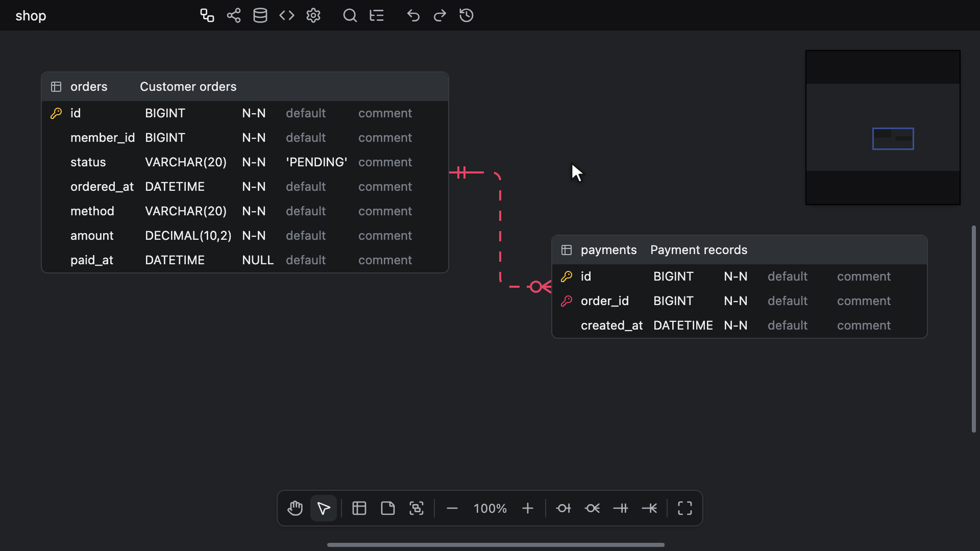Image resolution: width=980 pixels, height=551 pixels.
Task: Click the add memo note icon
Action: coord(388,508)
